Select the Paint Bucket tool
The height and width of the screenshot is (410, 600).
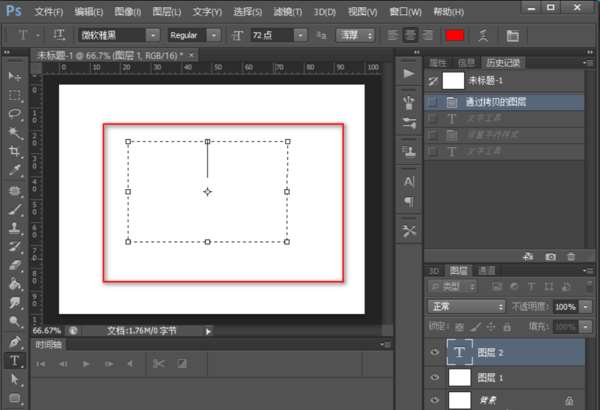(15, 284)
